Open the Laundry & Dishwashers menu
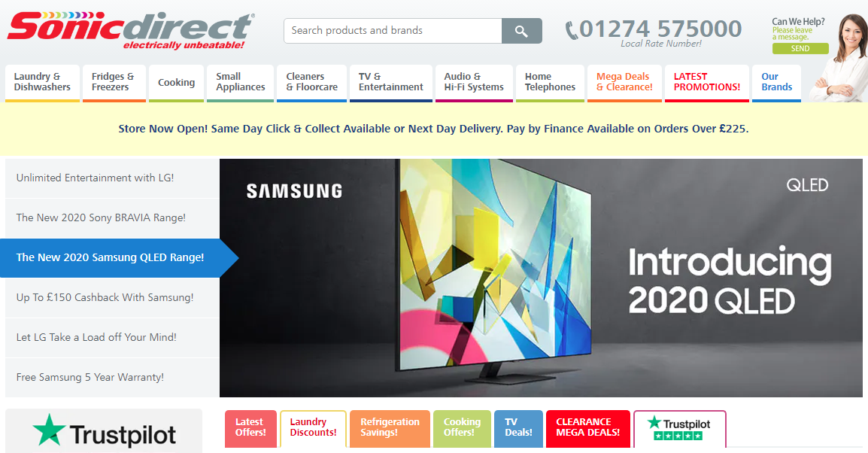 click(43, 83)
